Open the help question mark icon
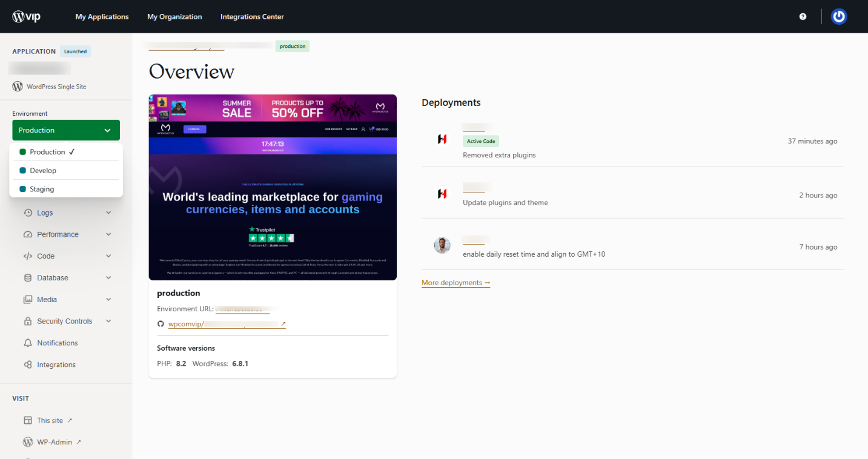This screenshot has height=459, width=868. [803, 16]
